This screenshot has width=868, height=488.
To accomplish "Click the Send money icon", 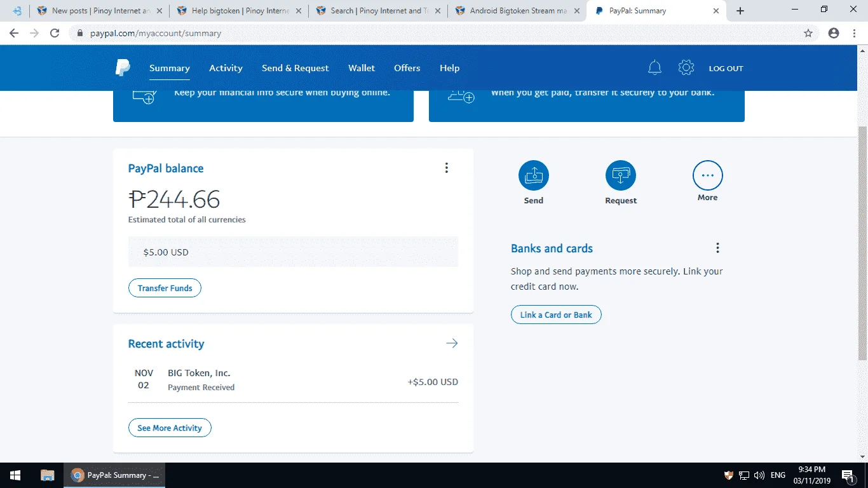I will pyautogui.click(x=534, y=175).
